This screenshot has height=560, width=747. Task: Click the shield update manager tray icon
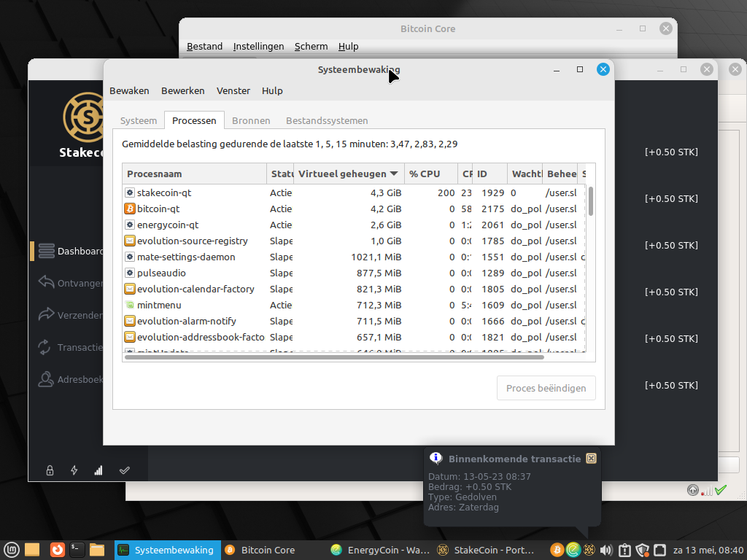point(642,550)
